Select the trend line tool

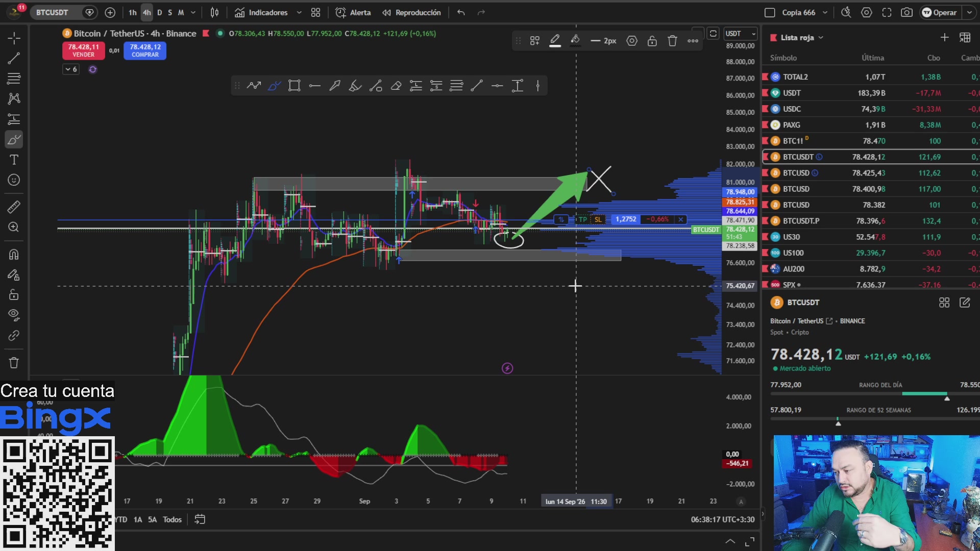[x=14, y=58]
